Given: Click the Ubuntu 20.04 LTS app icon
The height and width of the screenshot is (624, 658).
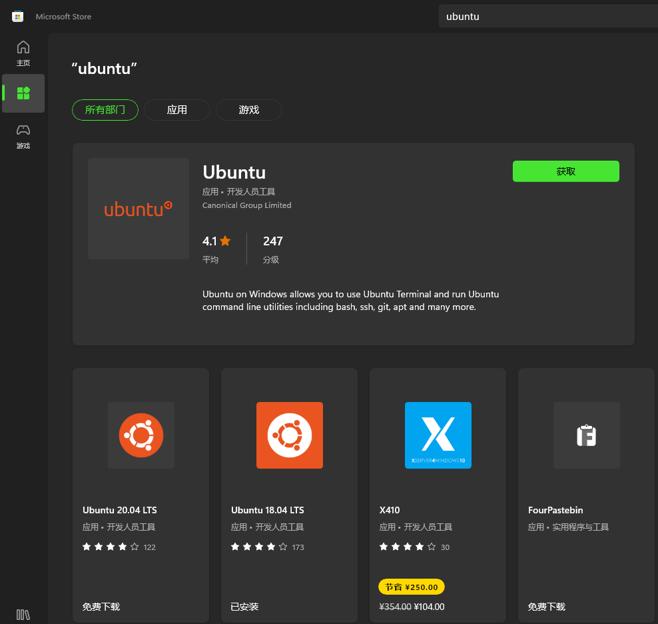Looking at the screenshot, I should coord(141,435).
